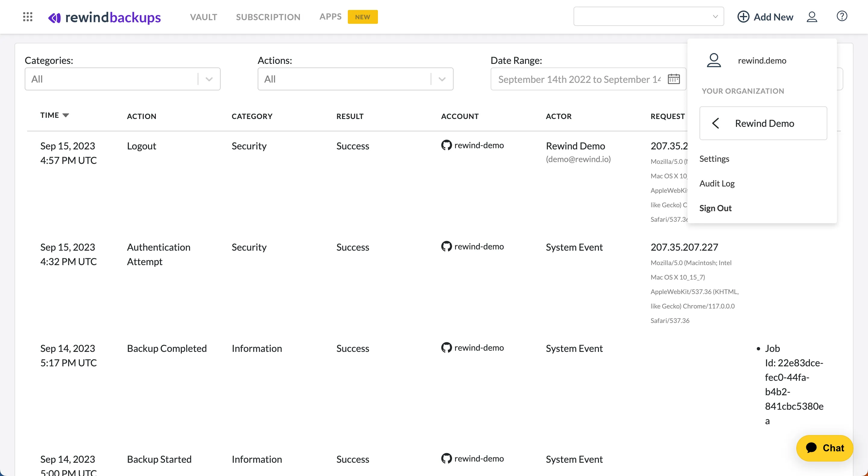The height and width of the screenshot is (476, 868).
Task: Open the apps grid launcher icon
Action: click(28, 17)
